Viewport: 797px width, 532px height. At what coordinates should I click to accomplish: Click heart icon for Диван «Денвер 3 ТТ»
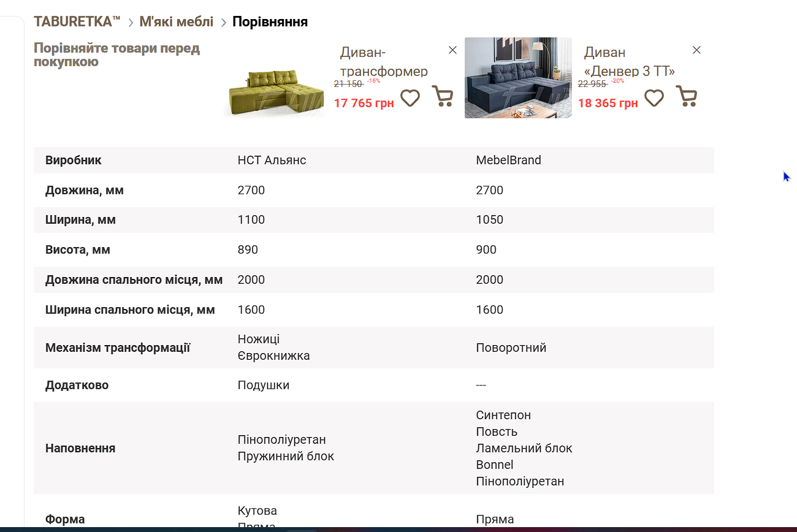coord(654,98)
